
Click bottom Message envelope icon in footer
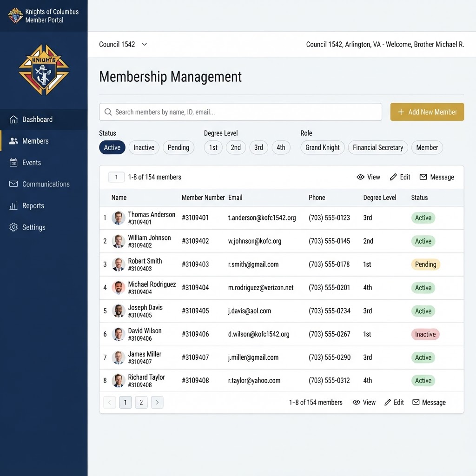(x=416, y=402)
